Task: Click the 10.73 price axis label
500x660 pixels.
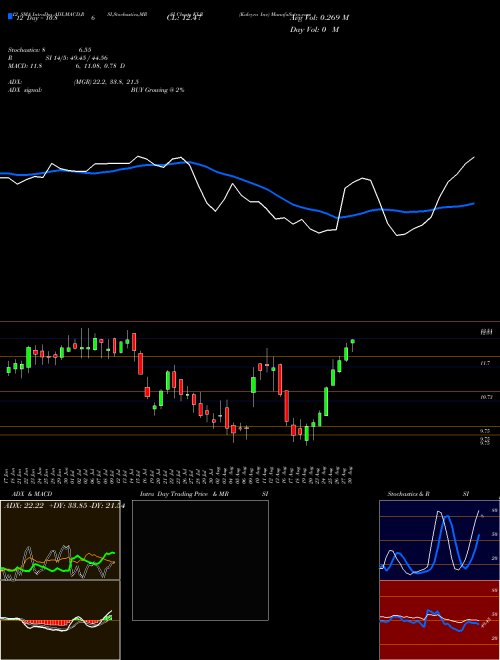Action: 485,397
